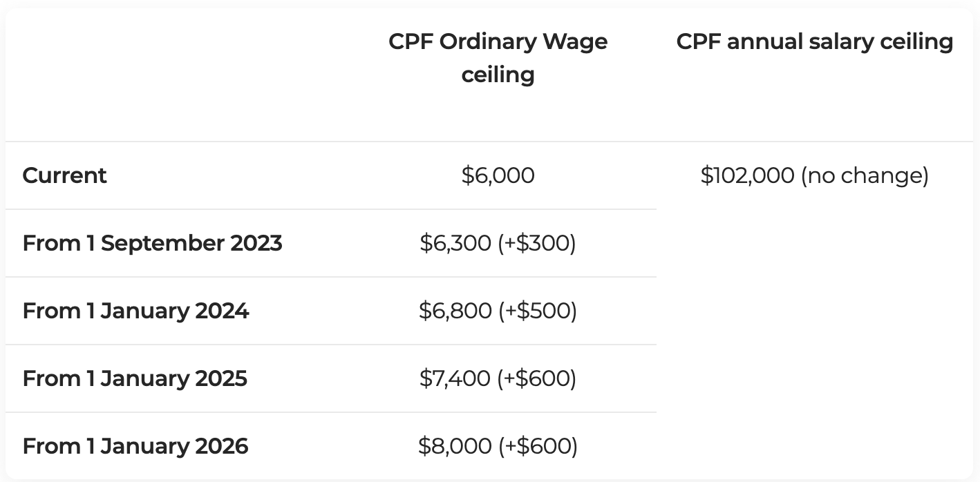Click the $6,800 (+$500) cell
The width and height of the screenshot is (980, 482).
click(x=498, y=311)
